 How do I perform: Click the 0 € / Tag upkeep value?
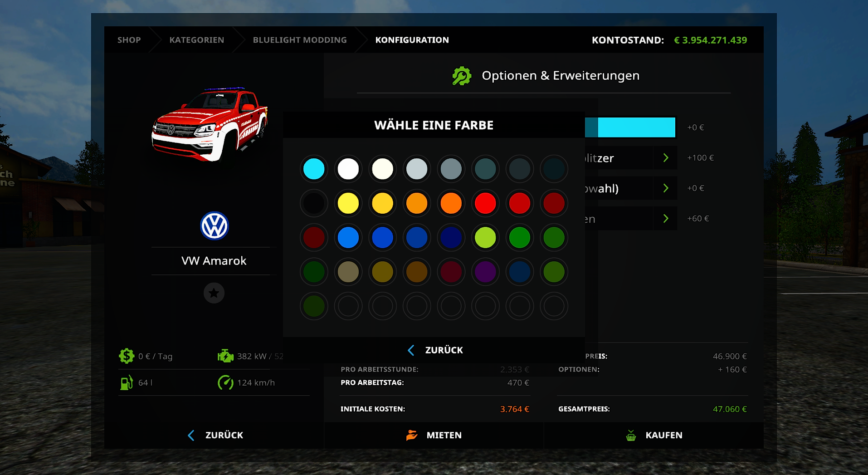point(156,357)
